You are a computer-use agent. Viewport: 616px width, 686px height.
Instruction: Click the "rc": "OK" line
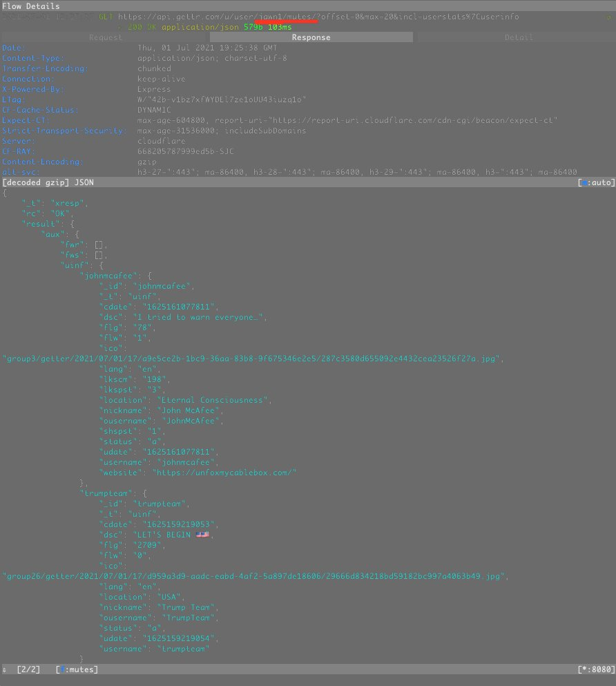(48, 213)
